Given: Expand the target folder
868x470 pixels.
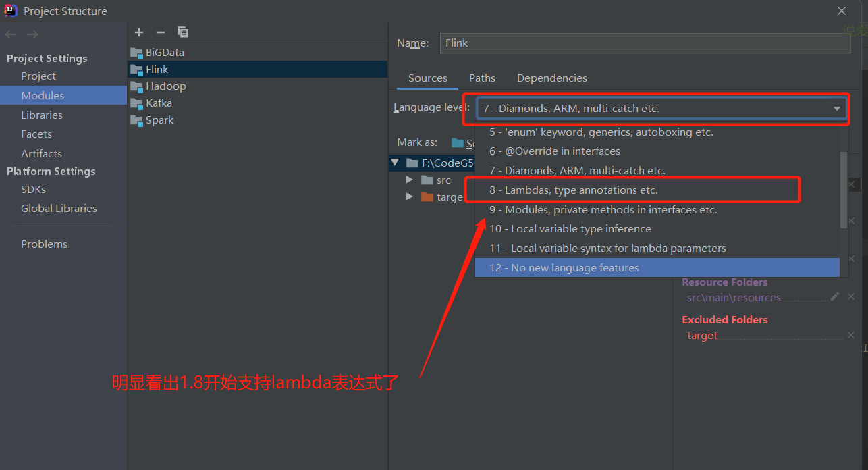Looking at the screenshot, I should point(410,197).
